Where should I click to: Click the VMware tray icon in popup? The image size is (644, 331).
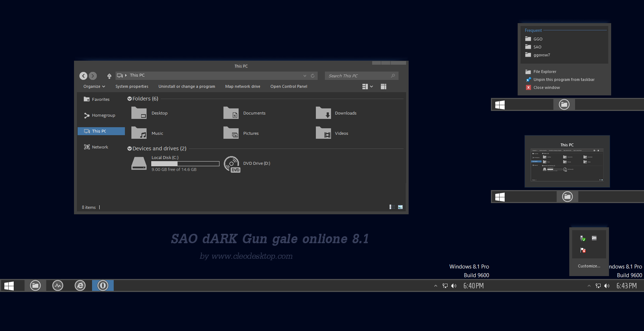click(594, 238)
